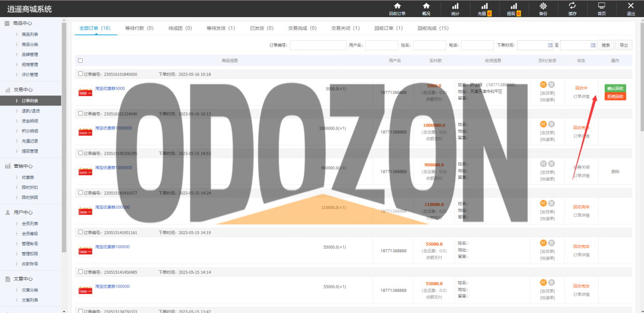Screen dimensions: 644x313
Task: Open start date calendar picker icon
Action: click(550, 45)
